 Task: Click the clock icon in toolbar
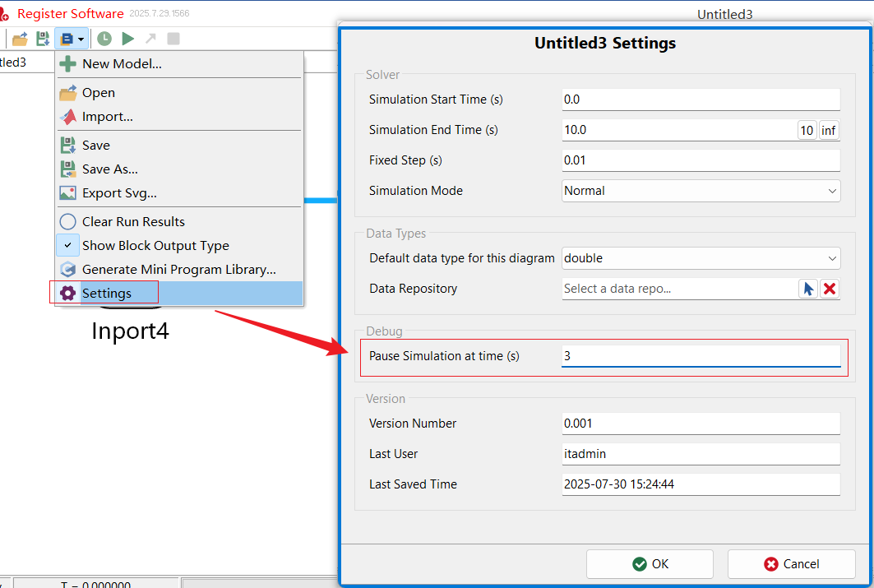click(104, 39)
